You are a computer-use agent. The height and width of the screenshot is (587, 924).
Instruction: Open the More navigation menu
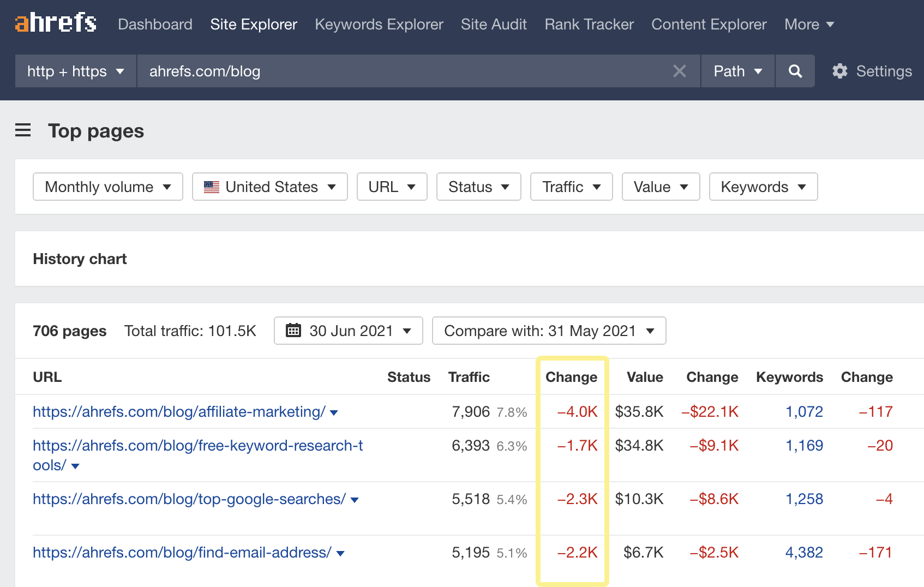tap(809, 25)
